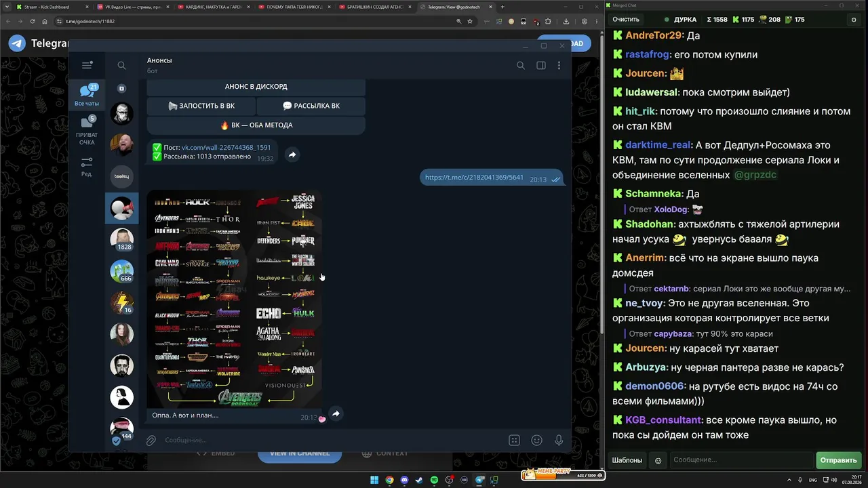Image resolution: width=868 pixels, height=488 pixels.
Task: Attach a file with the paperclip icon
Action: click(x=151, y=440)
